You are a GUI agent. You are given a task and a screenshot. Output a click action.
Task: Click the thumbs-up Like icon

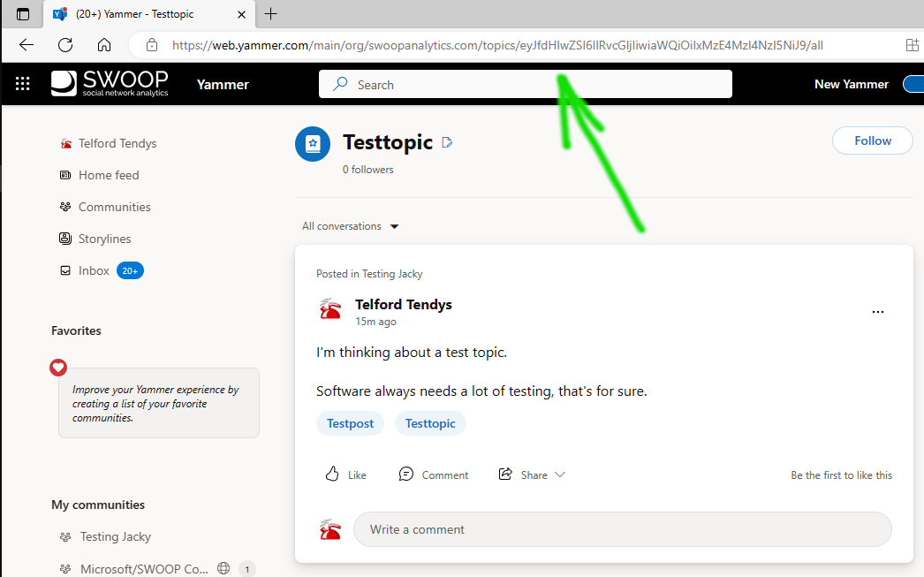click(x=332, y=475)
